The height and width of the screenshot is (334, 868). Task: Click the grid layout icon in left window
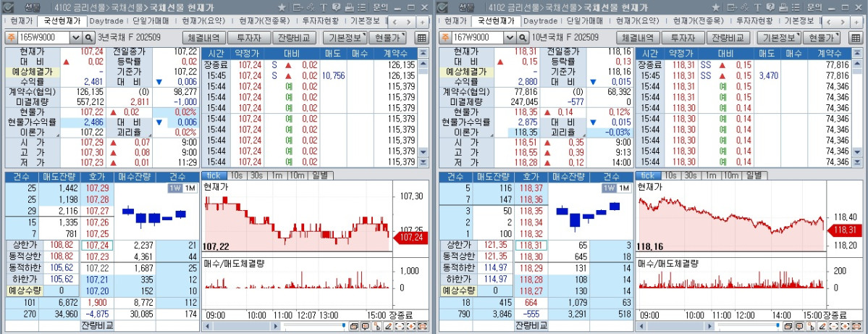(422, 38)
